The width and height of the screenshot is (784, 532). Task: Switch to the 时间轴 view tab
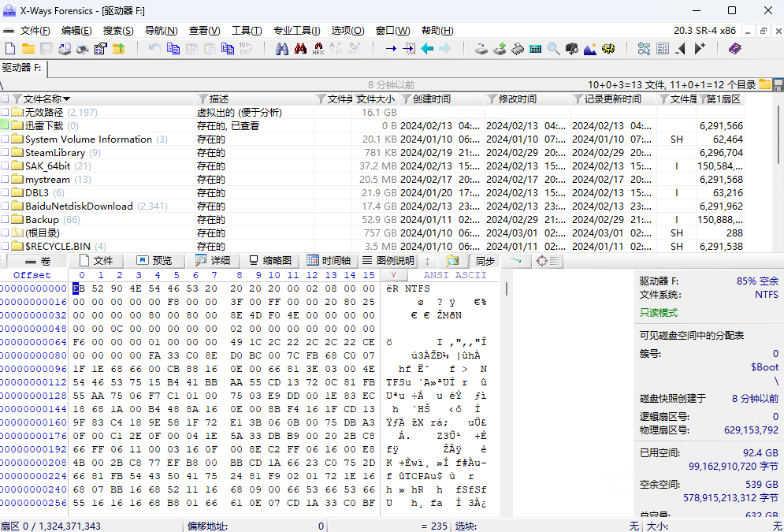point(329,261)
